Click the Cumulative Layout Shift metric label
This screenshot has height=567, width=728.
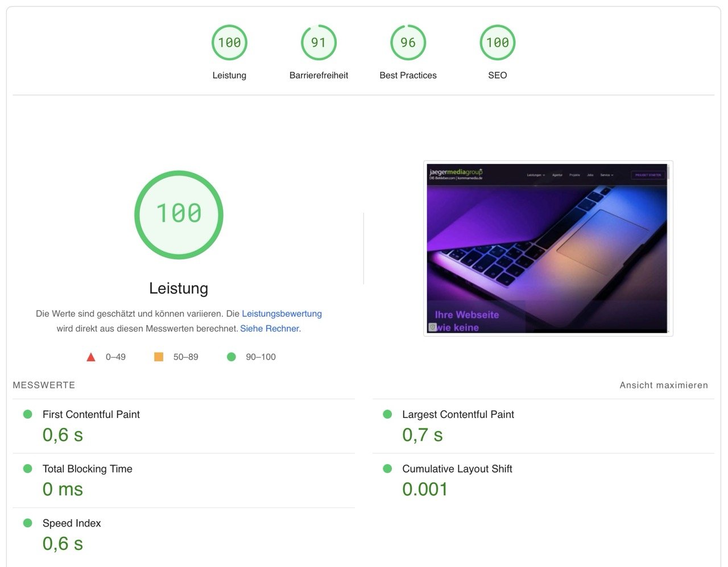[x=457, y=469]
